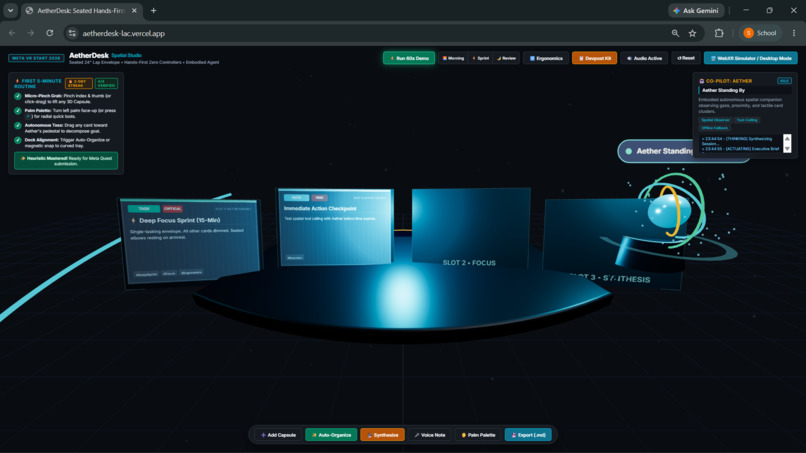Click the Reset button
This screenshot has height=453, width=806.
686,58
